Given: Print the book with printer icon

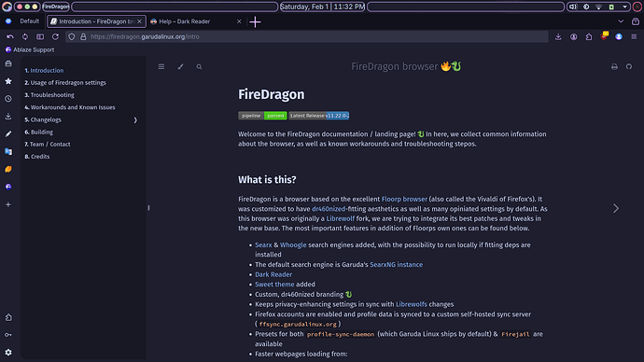Looking at the screenshot, I should 614,66.
